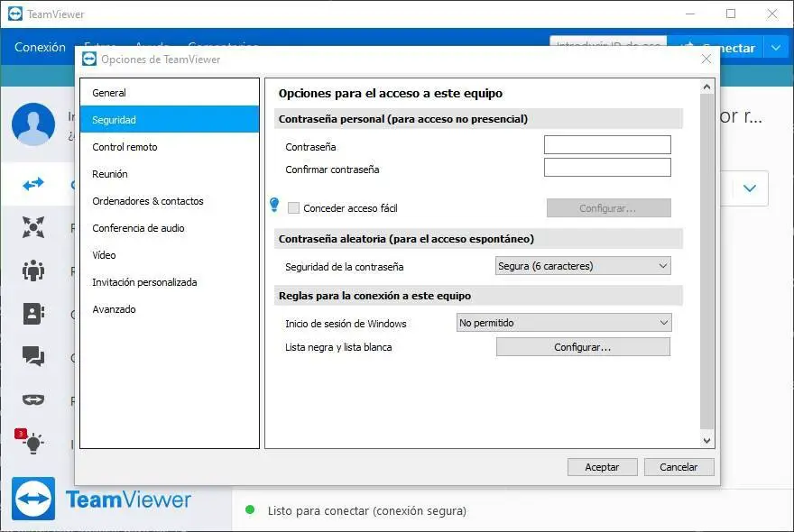Screen dimensions: 794x532
Task: Open the Remote Control arrows icon in sidebar
Action: click(x=33, y=184)
